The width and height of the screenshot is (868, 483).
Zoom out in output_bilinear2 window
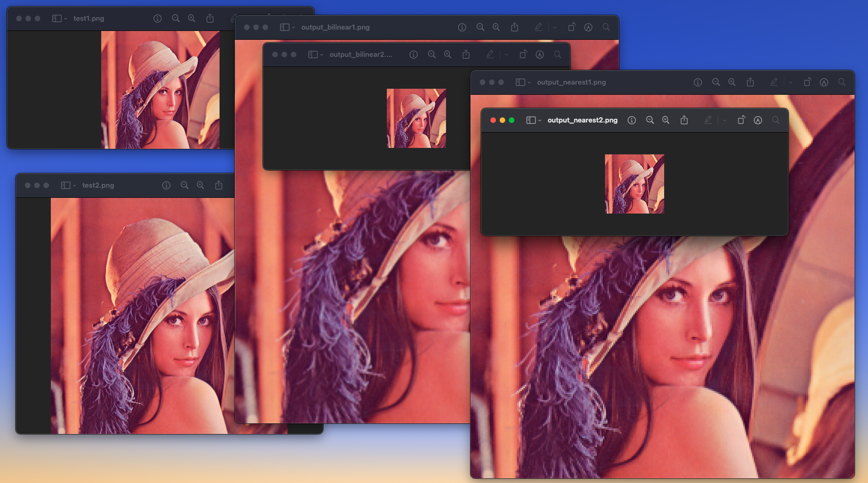[x=432, y=55]
